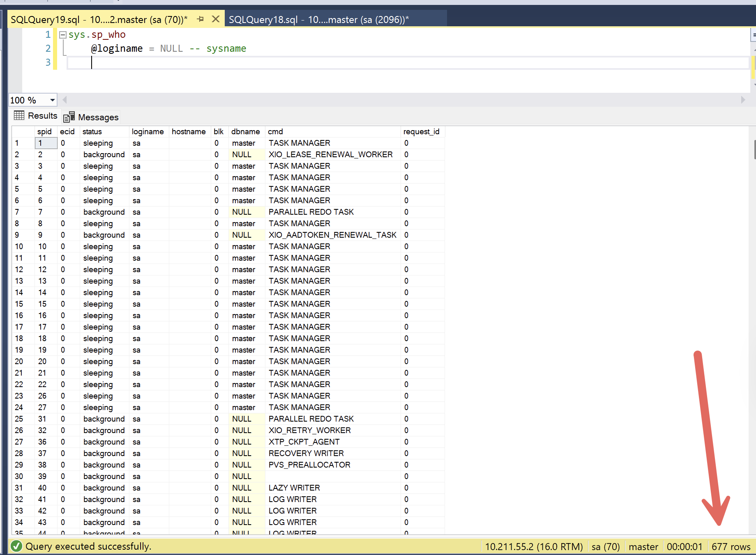Image resolution: width=756 pixels, height=555 pixels.
Task: Select the cmd column header
Action: click(x=275, y=131)
